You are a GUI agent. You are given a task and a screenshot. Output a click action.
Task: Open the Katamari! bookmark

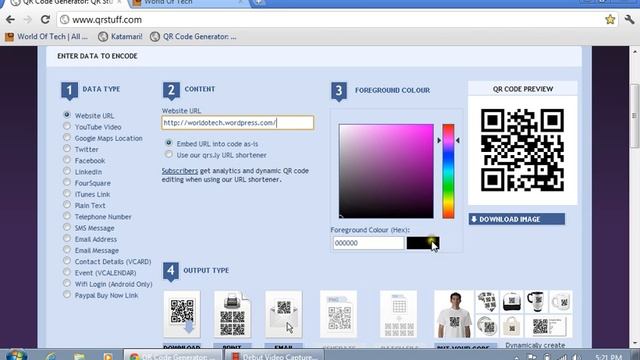[120, 37]
